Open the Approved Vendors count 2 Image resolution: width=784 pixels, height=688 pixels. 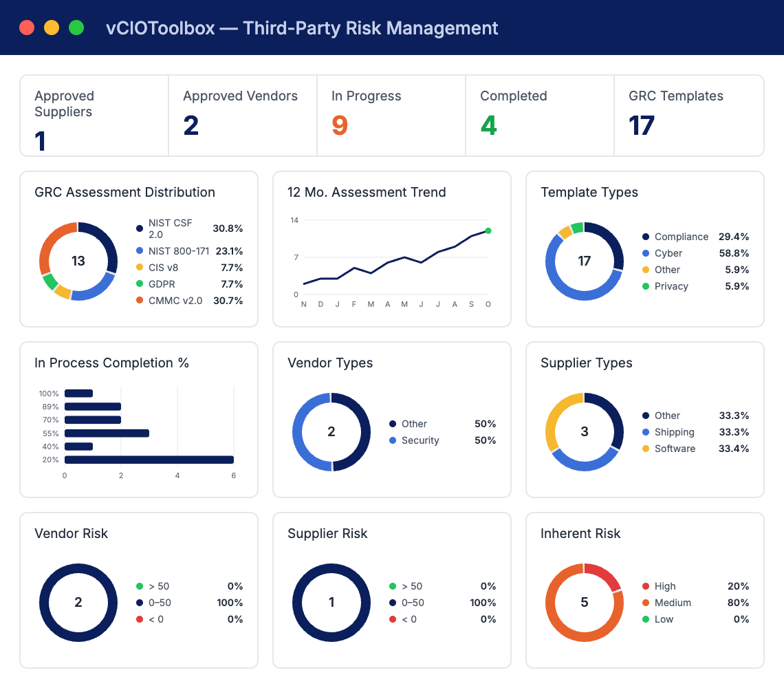[x=191, y=125]
